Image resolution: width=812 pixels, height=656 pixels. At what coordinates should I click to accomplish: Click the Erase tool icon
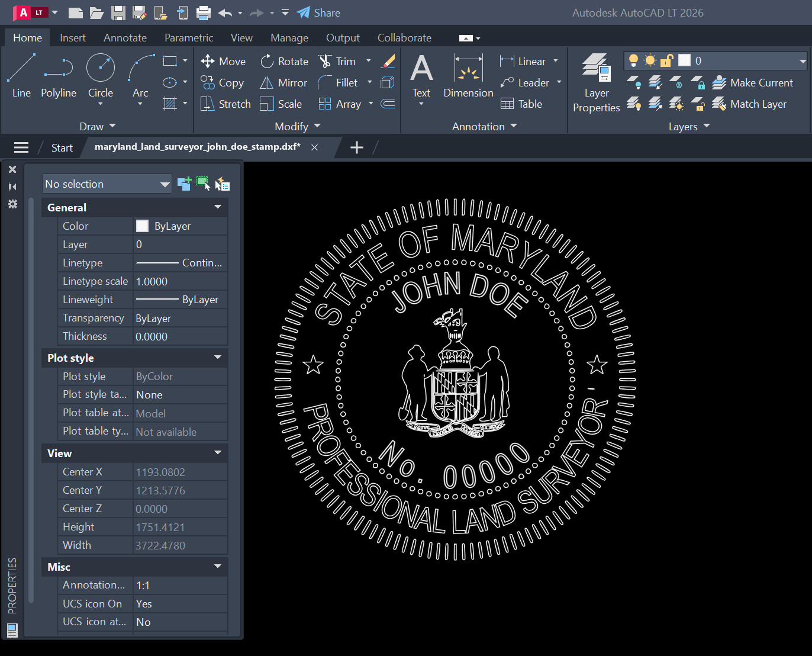pos(388,62)
